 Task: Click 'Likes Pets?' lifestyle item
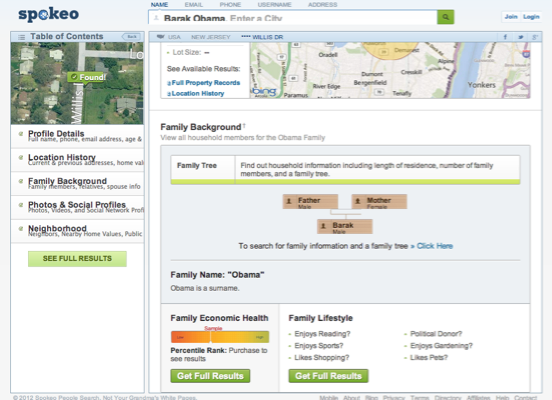pos(429,358)
